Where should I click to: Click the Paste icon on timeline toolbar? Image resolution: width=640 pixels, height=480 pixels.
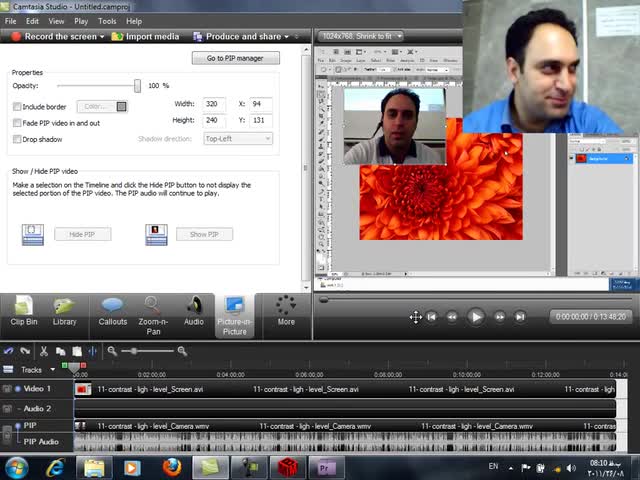pos(77,351)
